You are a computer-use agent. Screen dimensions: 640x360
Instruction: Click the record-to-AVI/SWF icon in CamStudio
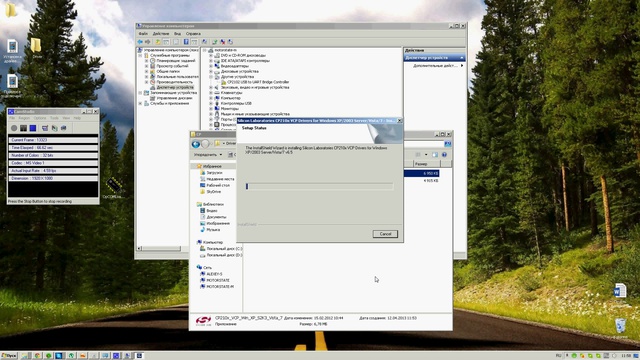pos(54,128)
